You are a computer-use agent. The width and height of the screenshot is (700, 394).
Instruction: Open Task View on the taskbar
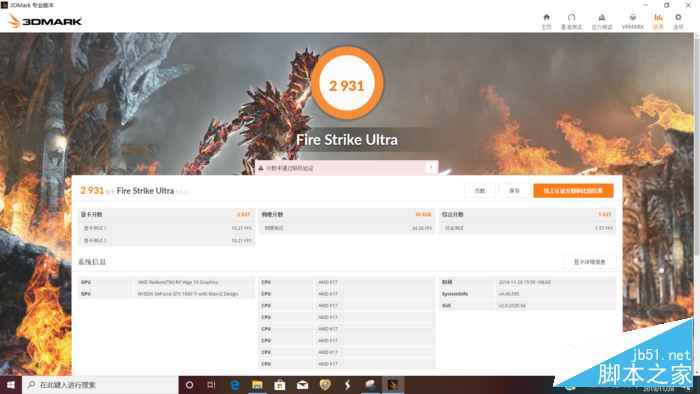[212, 385]
